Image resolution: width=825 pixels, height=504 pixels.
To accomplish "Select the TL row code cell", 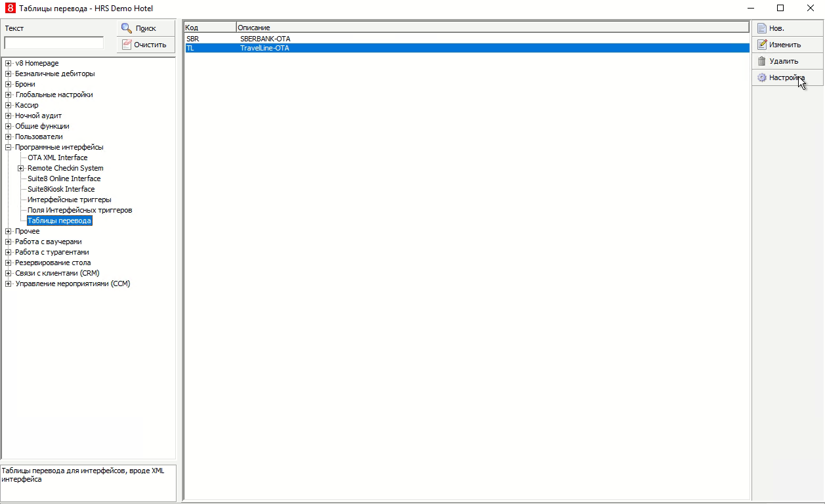I will click(190, 48).
